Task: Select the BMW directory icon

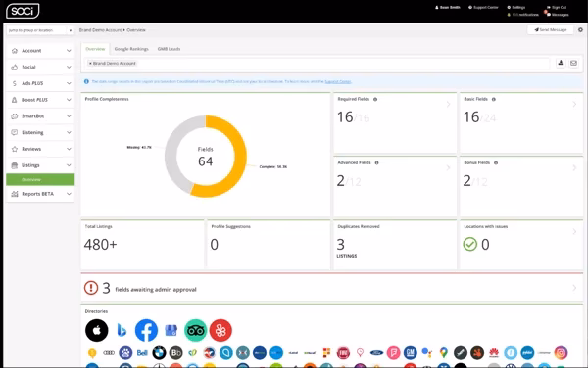Action: click(x=159, y=352)
